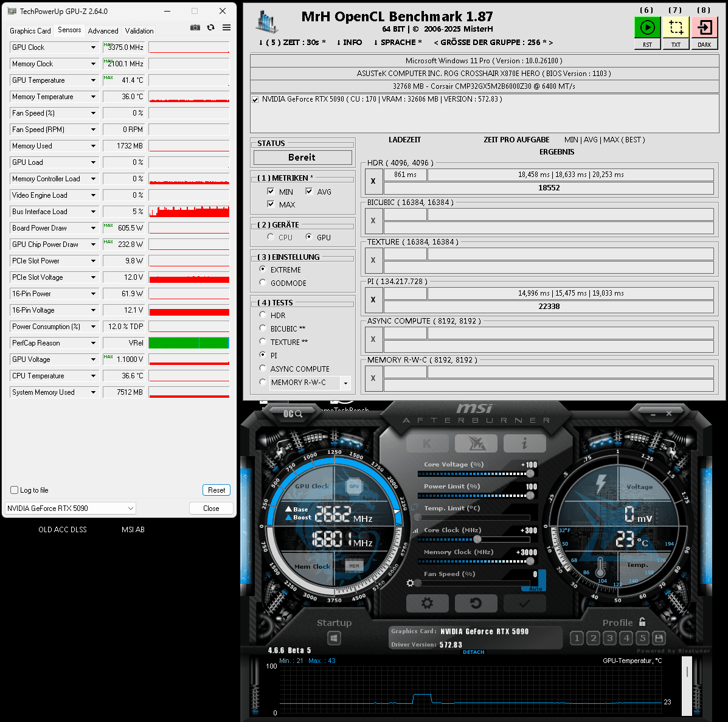Click the Reset button in GPU-Z
728x722 pixels.
click(x=217, y=490)
